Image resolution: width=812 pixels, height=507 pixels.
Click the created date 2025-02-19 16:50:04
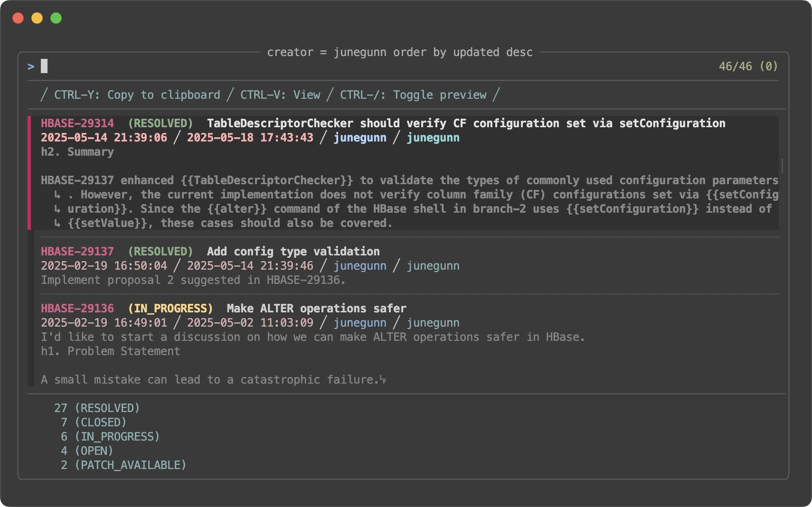[104, 266]
